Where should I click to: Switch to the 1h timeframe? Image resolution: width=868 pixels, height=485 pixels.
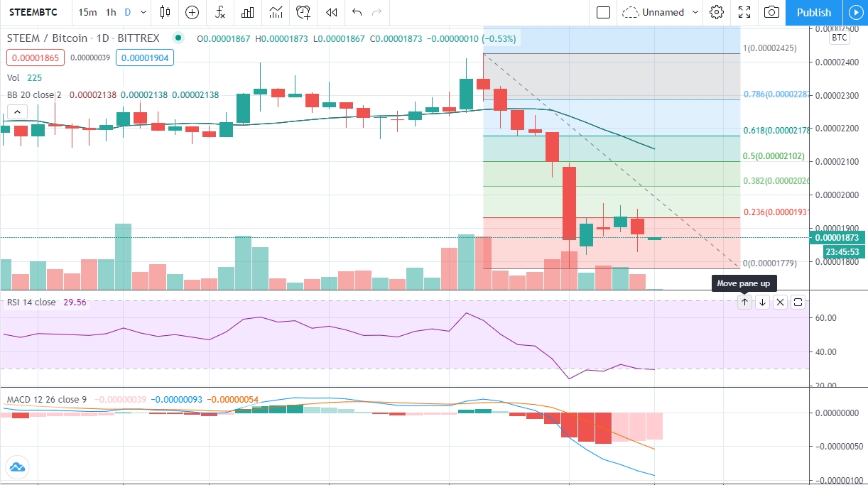tap(111, 12)
